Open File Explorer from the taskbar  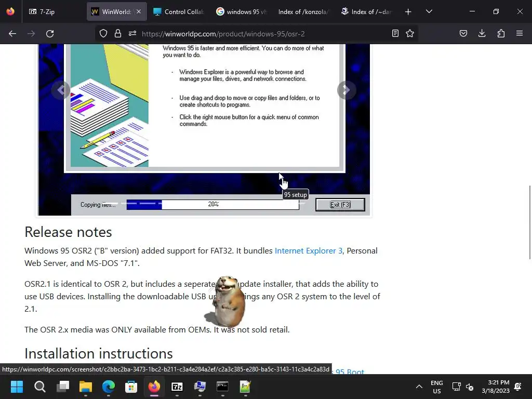[86, 387]
